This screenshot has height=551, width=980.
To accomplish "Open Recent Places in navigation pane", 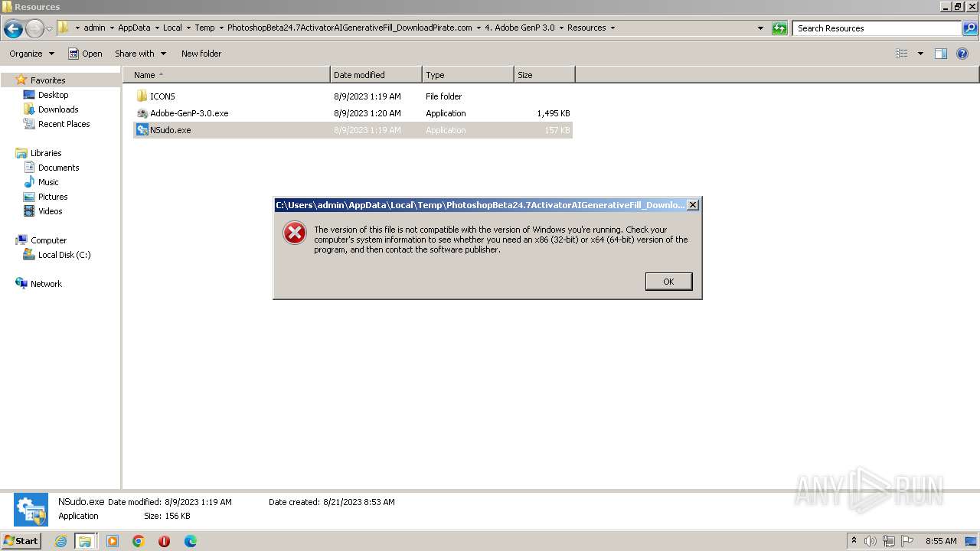I will [x=64, y=124].
